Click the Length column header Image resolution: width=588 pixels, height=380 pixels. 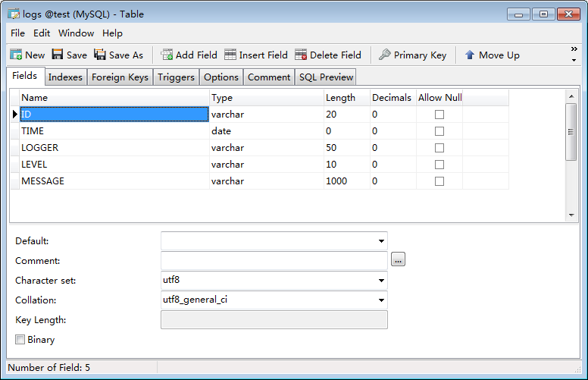coord(347,98)
